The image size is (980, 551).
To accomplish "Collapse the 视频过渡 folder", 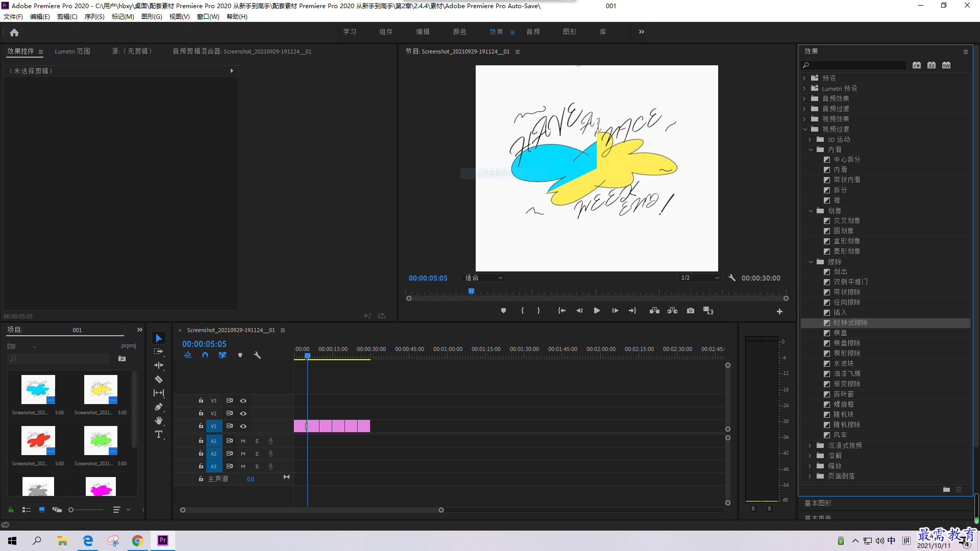I will [804, 129].
